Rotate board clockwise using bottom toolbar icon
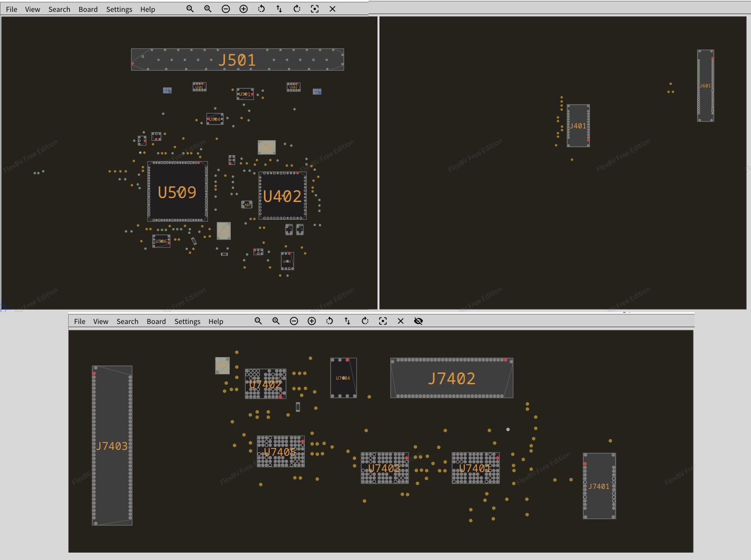This screenshot has width=751, height=560. (365, 321)
